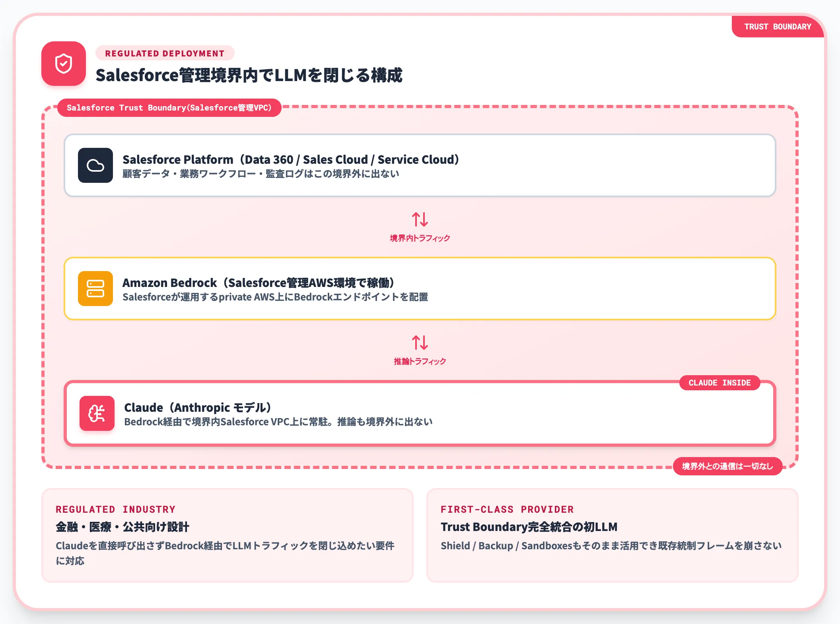Click the REGULATED DEPLOYMENT pill label
Screen dimensions: 840x624
(165, 53)
